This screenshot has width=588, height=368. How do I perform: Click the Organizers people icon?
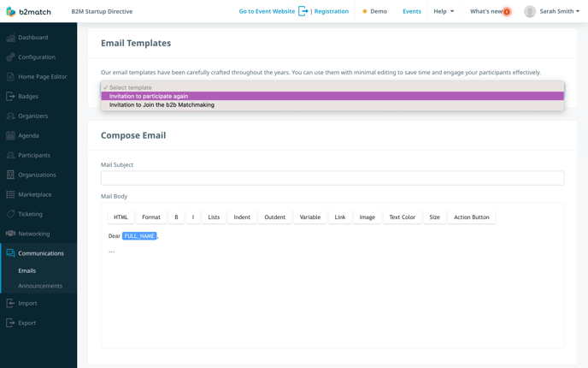pos(10,116)
